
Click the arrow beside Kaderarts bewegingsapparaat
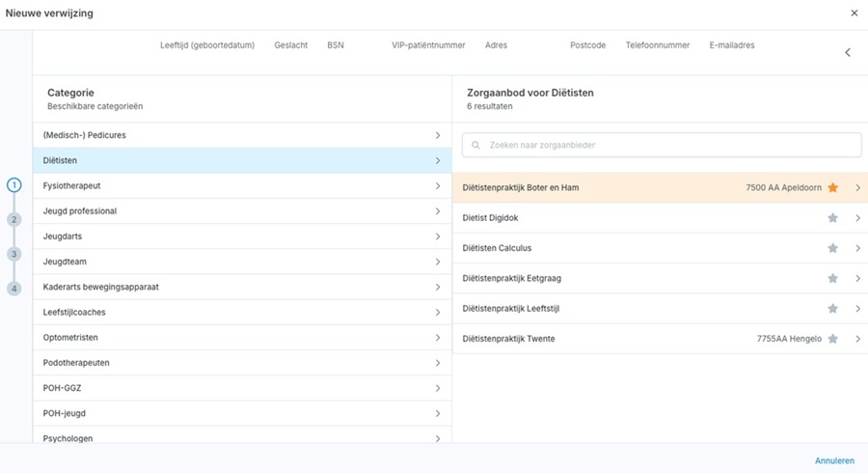click(x=437, y=287)
